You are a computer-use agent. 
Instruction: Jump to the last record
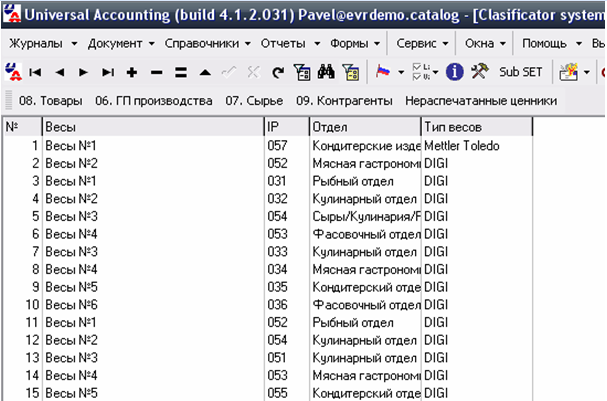point(108,72)
